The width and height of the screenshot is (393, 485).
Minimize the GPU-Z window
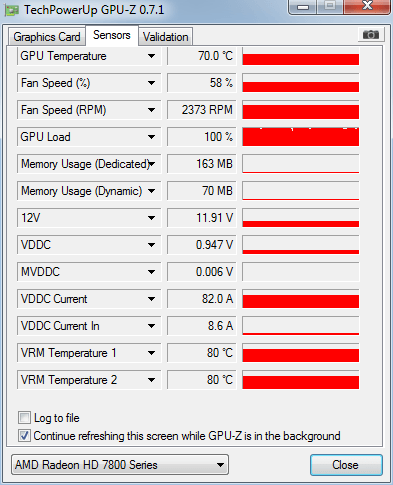tap(303, 7)
